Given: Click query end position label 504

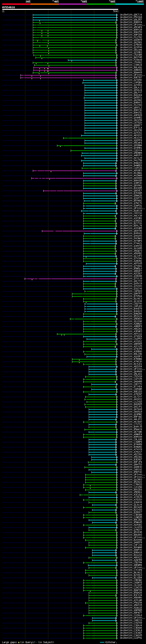Looking at the screenshot, I should point(115,11).
